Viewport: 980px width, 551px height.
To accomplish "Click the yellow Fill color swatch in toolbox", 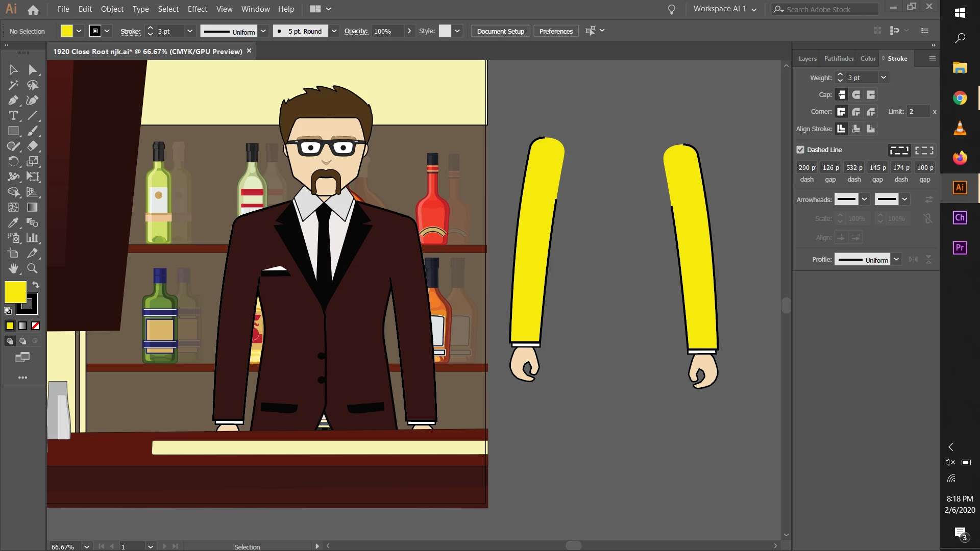I will (15, 292).
